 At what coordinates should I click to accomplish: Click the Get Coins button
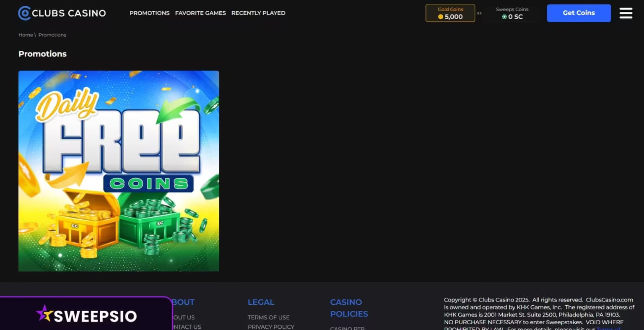579,13
